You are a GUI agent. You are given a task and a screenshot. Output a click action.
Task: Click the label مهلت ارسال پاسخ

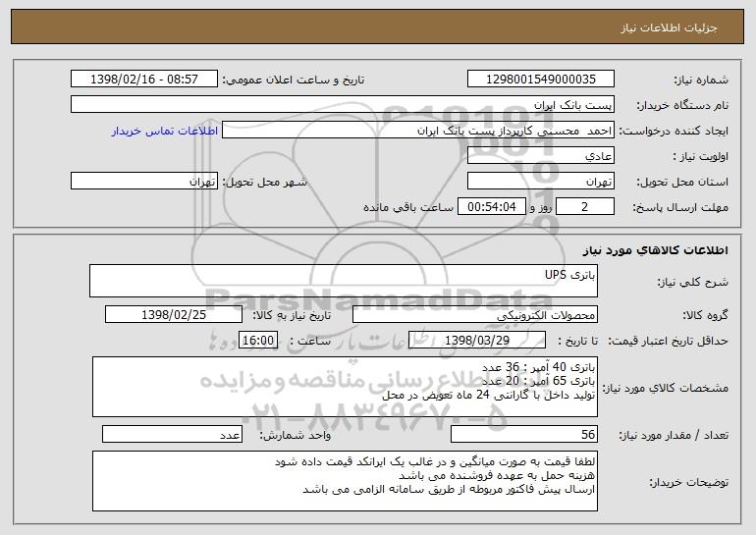tap(680, 208)
